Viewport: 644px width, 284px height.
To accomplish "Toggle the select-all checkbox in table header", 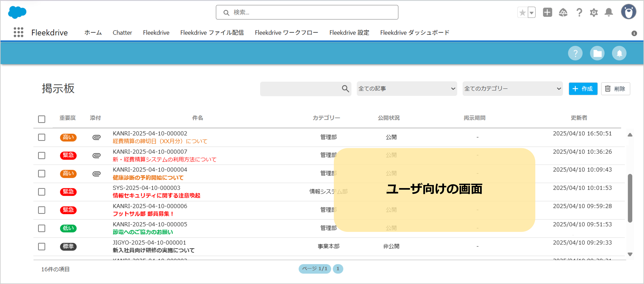I will (x=42, y=119).
